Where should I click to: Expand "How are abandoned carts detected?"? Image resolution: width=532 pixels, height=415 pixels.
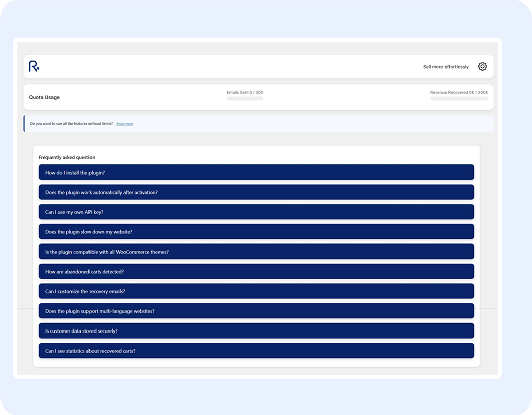pyautogui.click(x=256, y=272)
